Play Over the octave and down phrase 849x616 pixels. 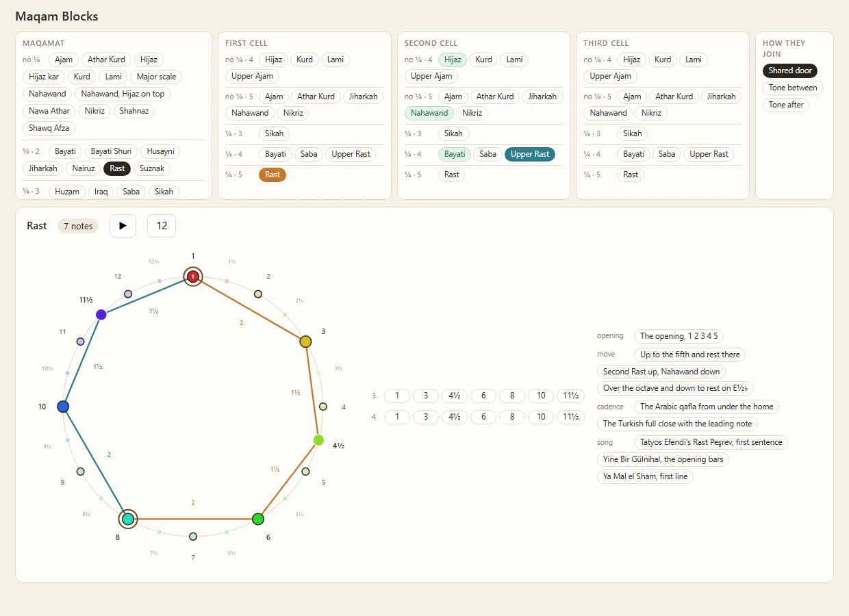[x=676, y=388]
